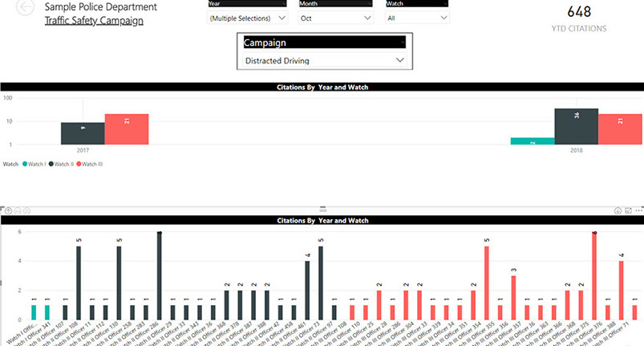644x346 pixels.
Task: Enable drill mode down-arrow icon
Action: 618,210
